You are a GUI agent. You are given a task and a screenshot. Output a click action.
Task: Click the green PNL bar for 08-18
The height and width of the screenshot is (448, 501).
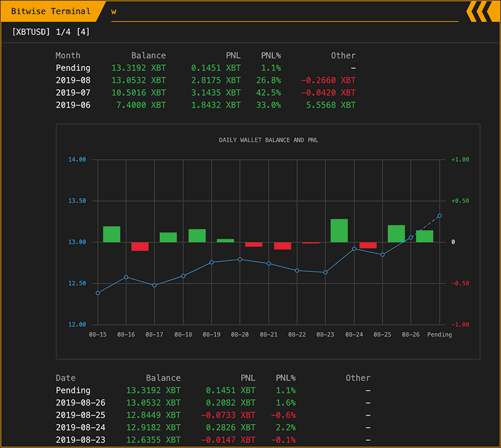pyautogui.click(x=197, y=236)
